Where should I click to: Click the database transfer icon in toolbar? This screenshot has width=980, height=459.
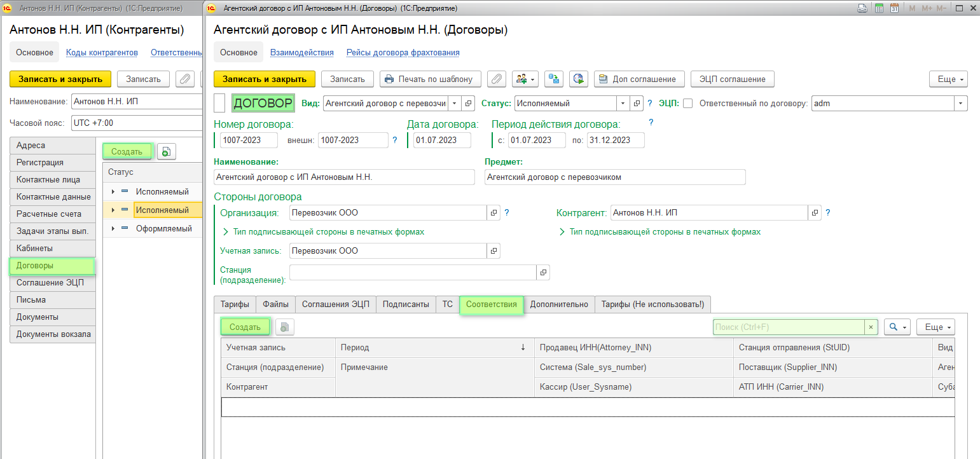pyautogui.click(x=555, y=79)
